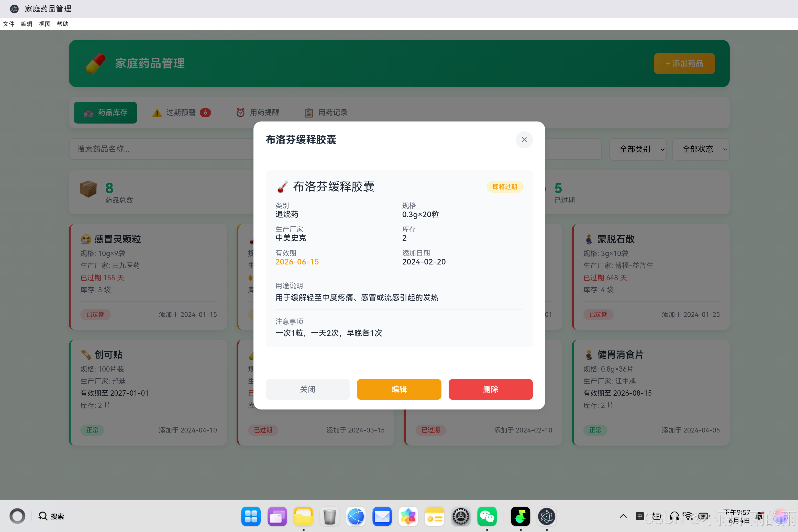Click the expiry date 2026-06-15

[297, 262]
